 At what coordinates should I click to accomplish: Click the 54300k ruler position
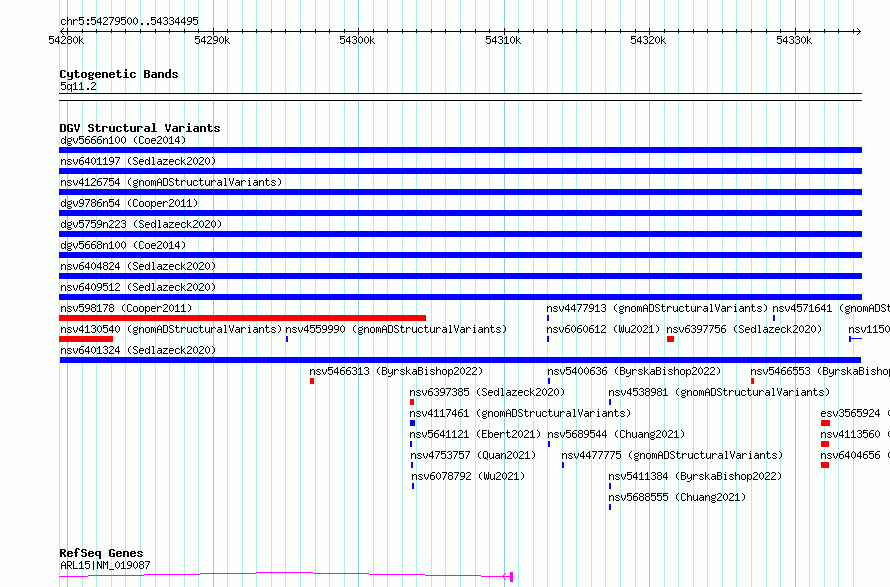click(x=357, y=40)
